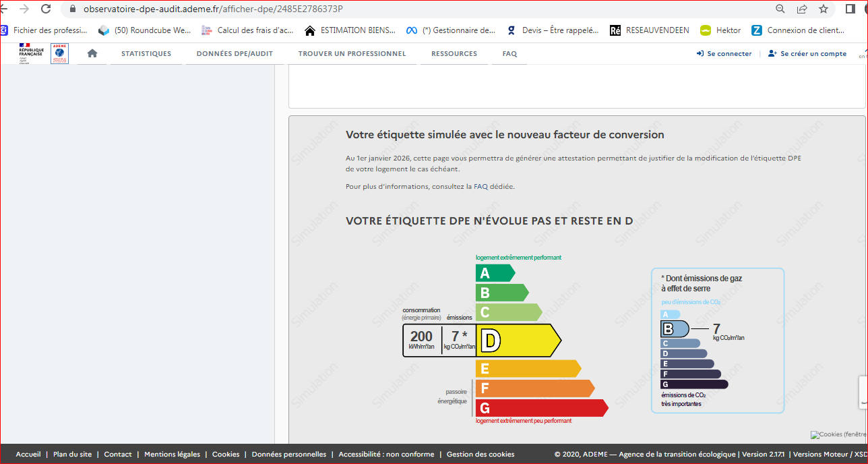Bookmark this page with the star icon
Viewport: 868px width, 464px height.
pyautogui.click(x=823, y=9)
